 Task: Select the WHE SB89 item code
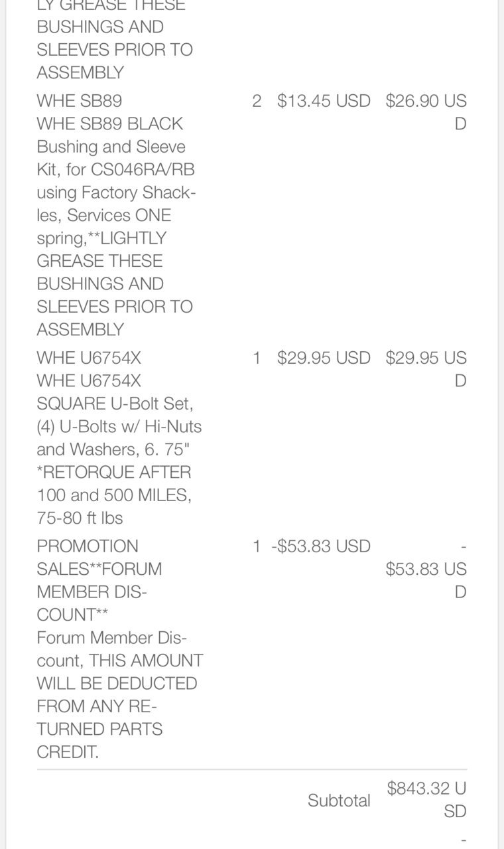pos(80,101)
